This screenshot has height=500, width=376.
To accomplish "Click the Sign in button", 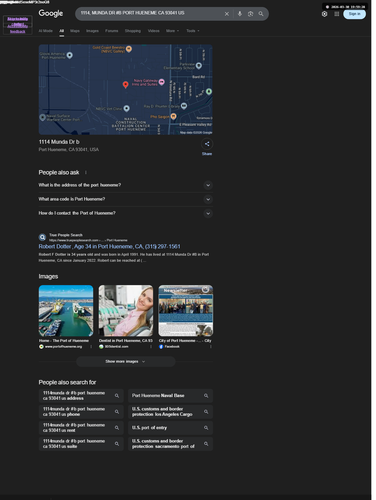I will coord(354,14).
